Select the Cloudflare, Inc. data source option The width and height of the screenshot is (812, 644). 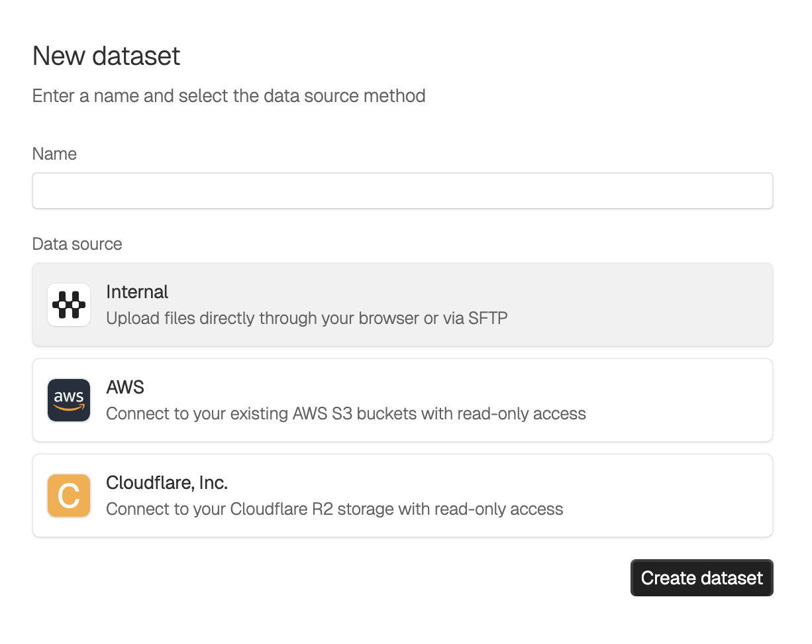(x=402, y=496)
